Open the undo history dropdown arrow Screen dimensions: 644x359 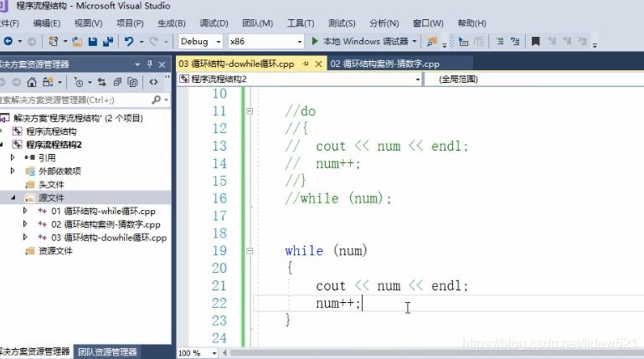142,42
